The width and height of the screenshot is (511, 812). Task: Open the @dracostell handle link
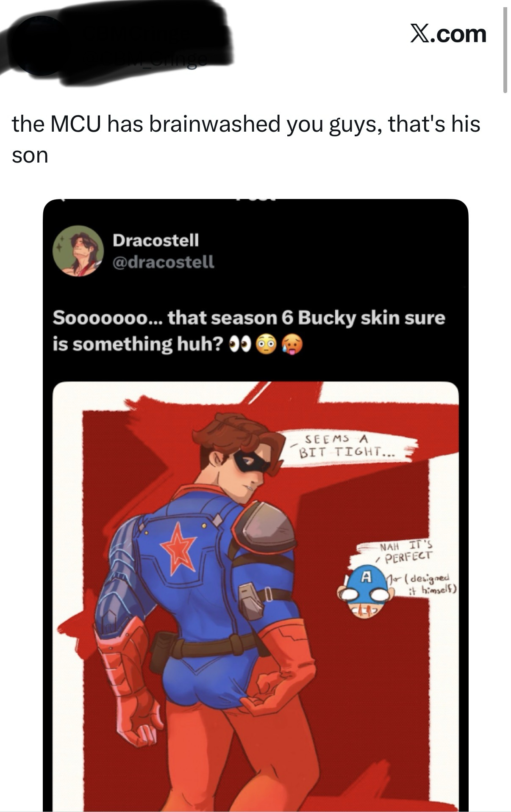(x=163, y=262)
